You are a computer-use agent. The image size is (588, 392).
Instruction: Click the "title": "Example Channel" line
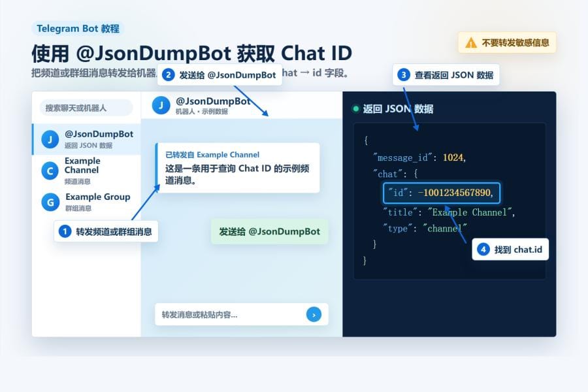click(449, 212)
